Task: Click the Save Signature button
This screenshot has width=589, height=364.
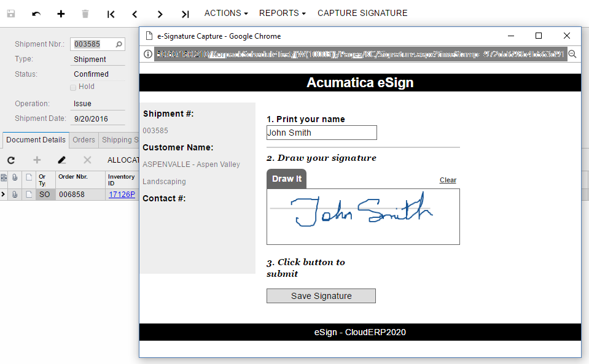Action: coord(321,296)
